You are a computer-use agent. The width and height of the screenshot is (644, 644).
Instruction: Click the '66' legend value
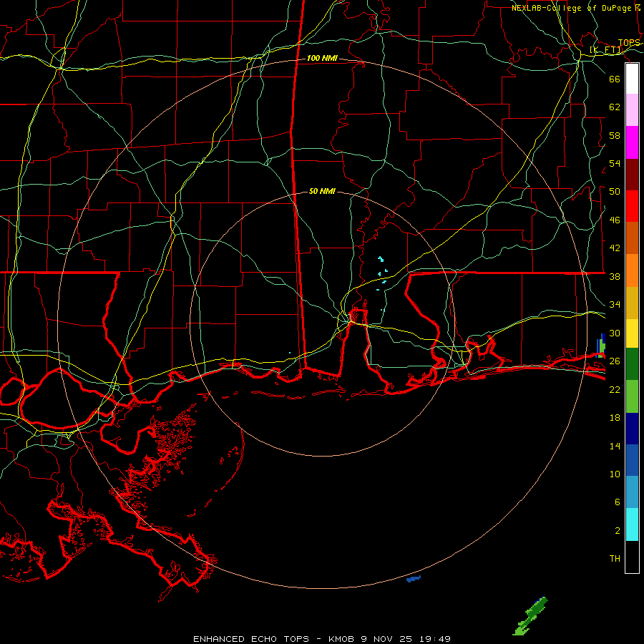tap(615, 79)
